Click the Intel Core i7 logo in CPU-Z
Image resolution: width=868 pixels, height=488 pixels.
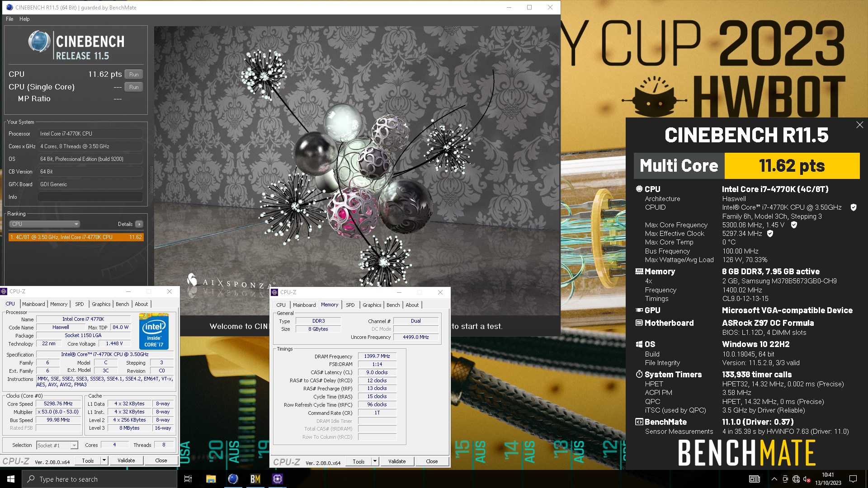click(154, 331)
